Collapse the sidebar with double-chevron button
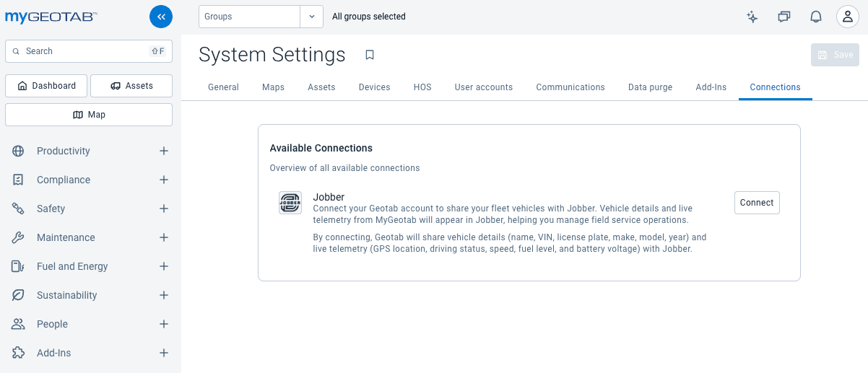The height and width of the screenshot is (373, 868). 161,17
